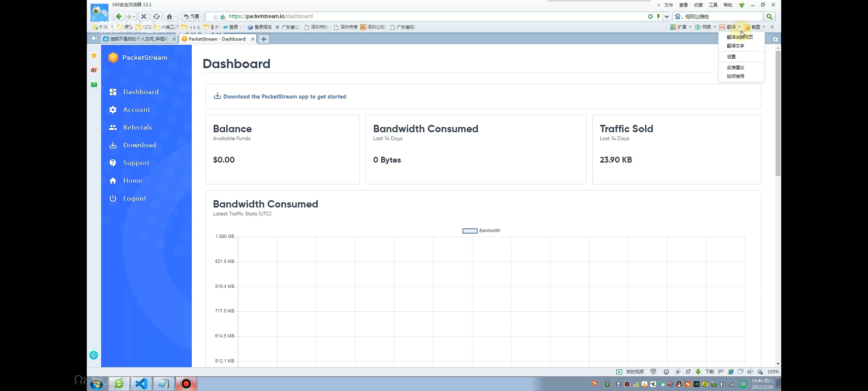The height and width of the screenshot is (391, 868).
Task: Click 我的视频 in the browser status bar
Action: point(630,372)
